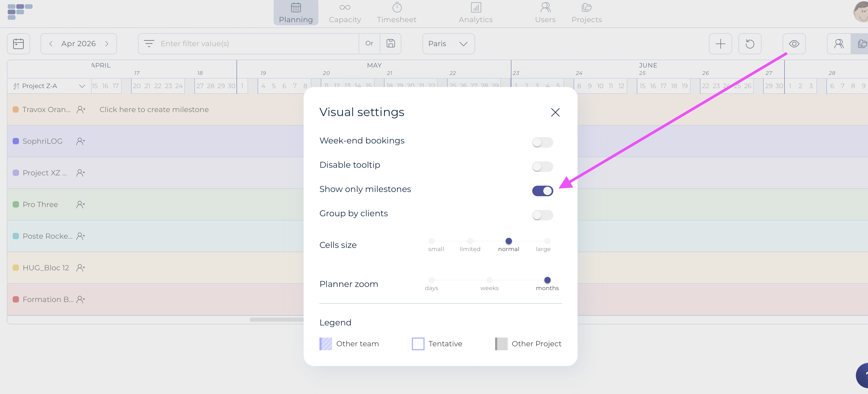Screen dimensions: 868x394
Task: Open the Analytics tab
Action: pyautogui.click(x=475, y=13)
